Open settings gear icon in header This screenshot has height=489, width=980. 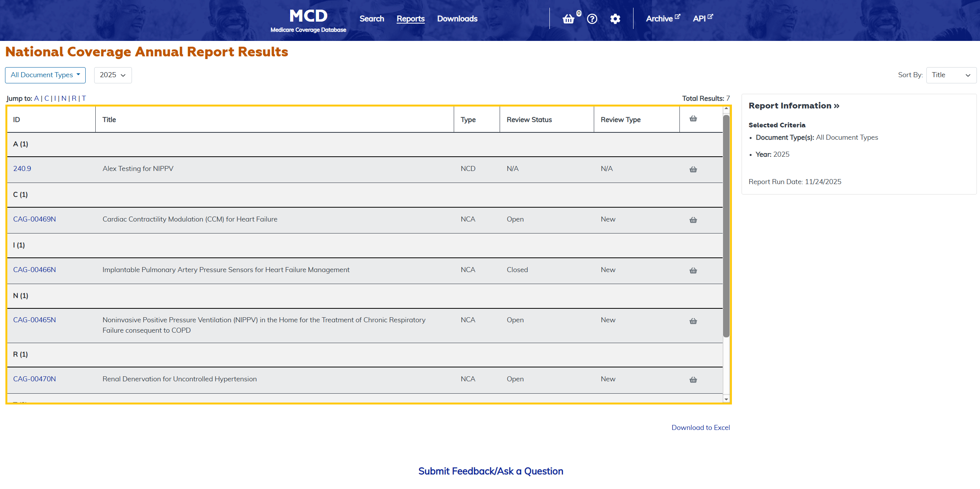pos(615,19)
